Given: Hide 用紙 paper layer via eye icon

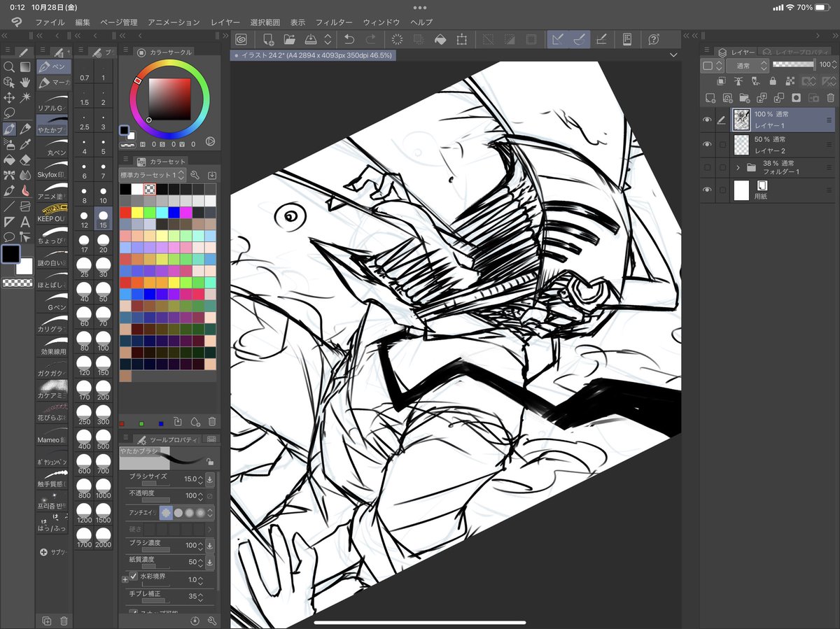Looking at the screenshot, I should 707,190.
